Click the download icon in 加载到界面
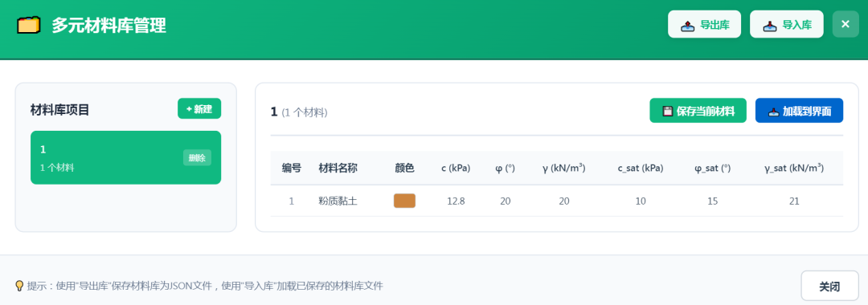 774,111
